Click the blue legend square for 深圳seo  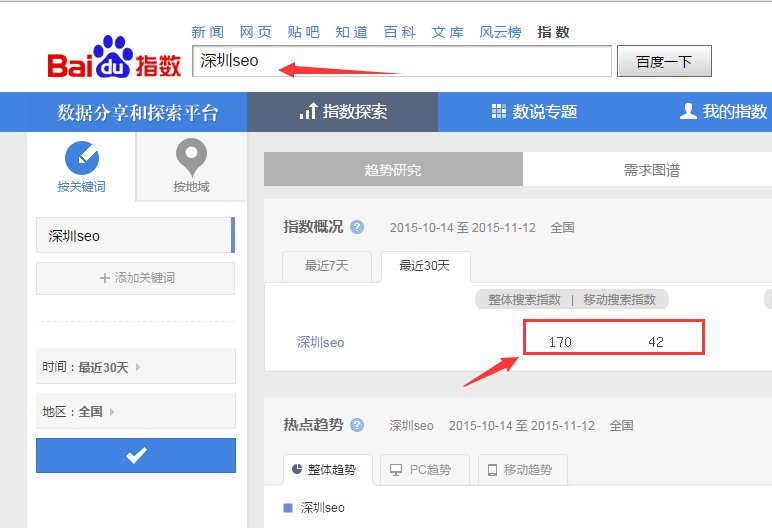click(x=288, y=508)
